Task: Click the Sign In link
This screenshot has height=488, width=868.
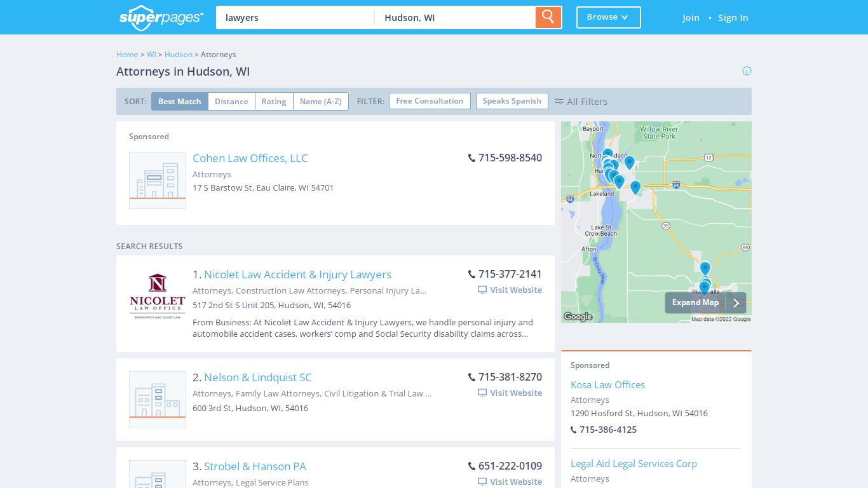Action: pos(733,18)
